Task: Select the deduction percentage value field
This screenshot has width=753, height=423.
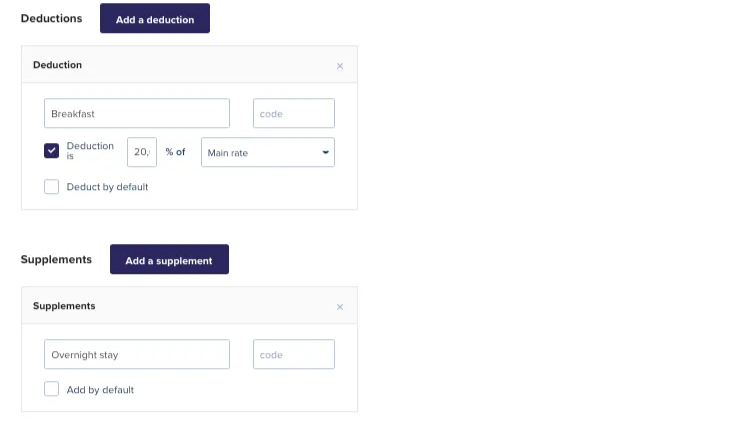Action: 142,152
